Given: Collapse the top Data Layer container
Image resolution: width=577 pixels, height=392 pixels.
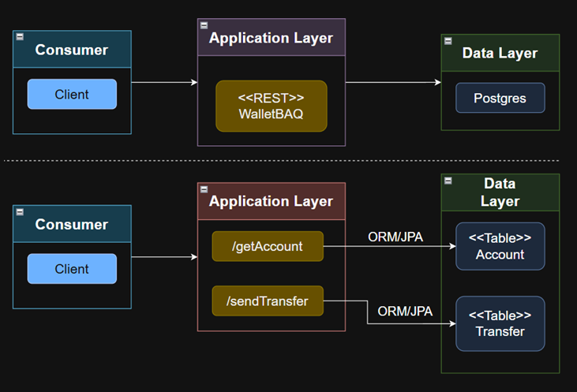Looking at the screenshot, I should pyautogui.click(x=448, y=41).
